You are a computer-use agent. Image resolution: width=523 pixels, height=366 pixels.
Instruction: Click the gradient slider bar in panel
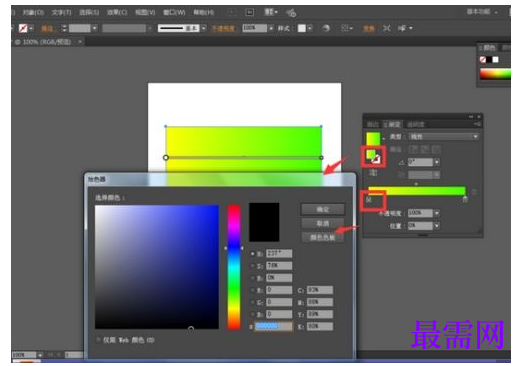pos(417,191)
